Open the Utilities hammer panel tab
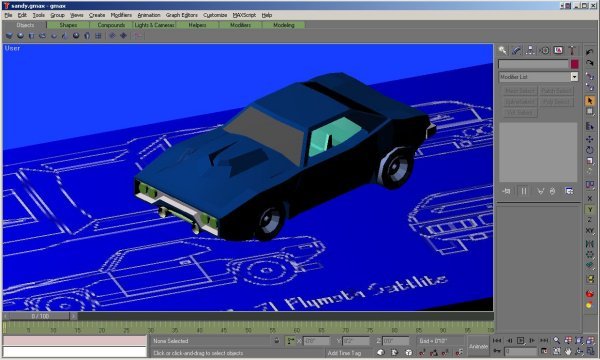The image size is (600, 360). [x=572, y=50]
